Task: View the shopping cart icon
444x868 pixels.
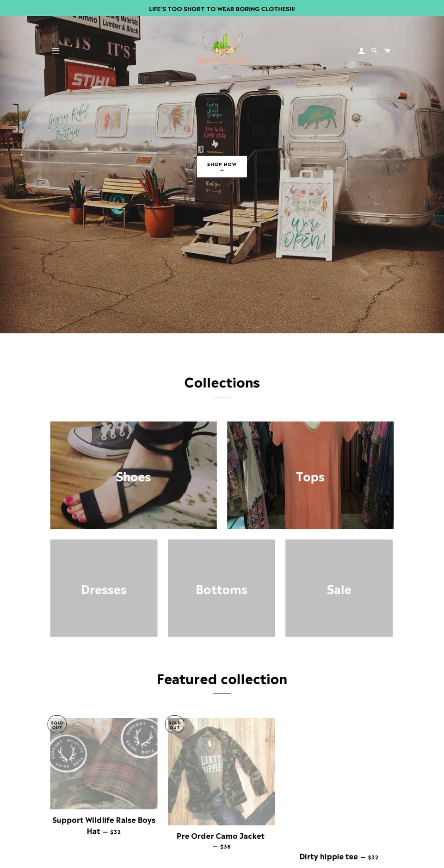Action: pos(387,51)
